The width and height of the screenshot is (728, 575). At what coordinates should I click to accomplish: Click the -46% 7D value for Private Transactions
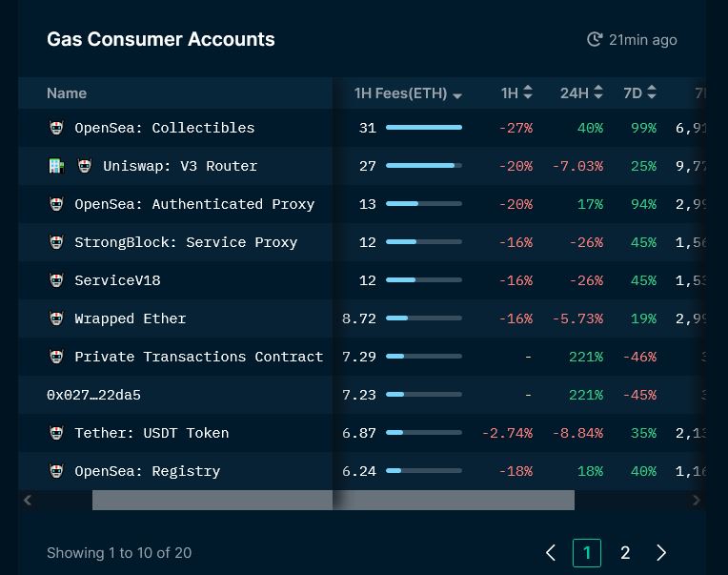(639, 357)
